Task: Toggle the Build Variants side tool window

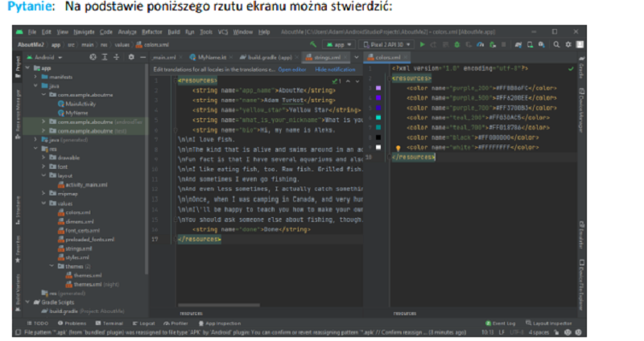Action: point(18,293)
